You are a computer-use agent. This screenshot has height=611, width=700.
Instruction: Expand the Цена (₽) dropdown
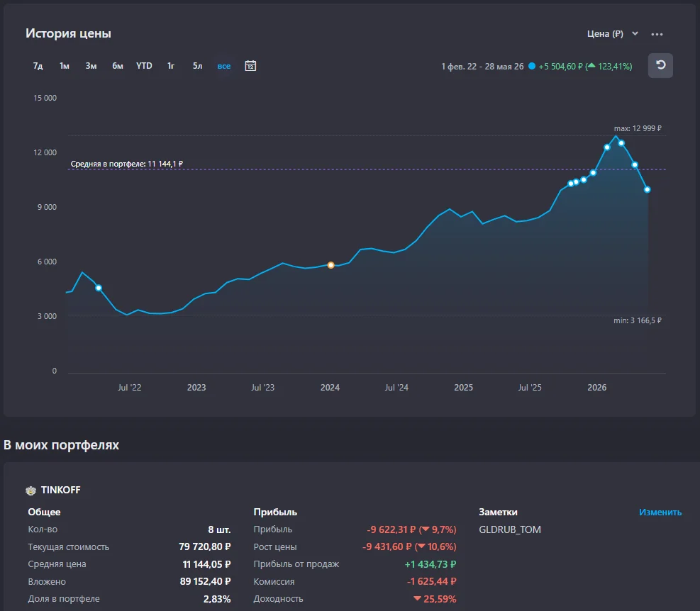coord(613,34)
